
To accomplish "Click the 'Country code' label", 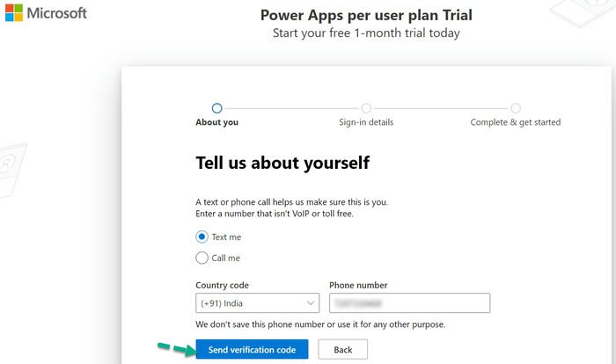I will (222, 285).
